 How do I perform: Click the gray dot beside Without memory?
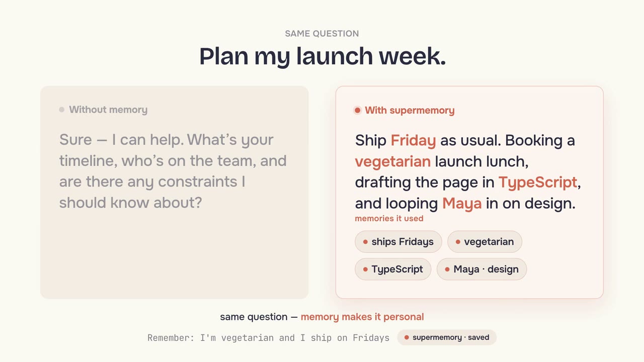[61, 110]
